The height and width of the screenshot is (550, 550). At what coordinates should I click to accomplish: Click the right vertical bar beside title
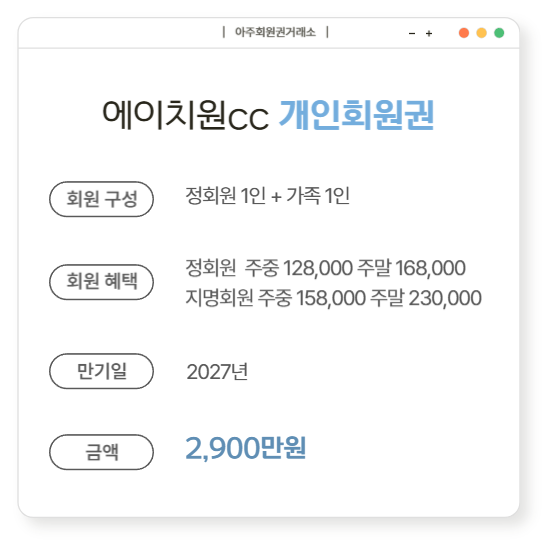coord(327,32)
